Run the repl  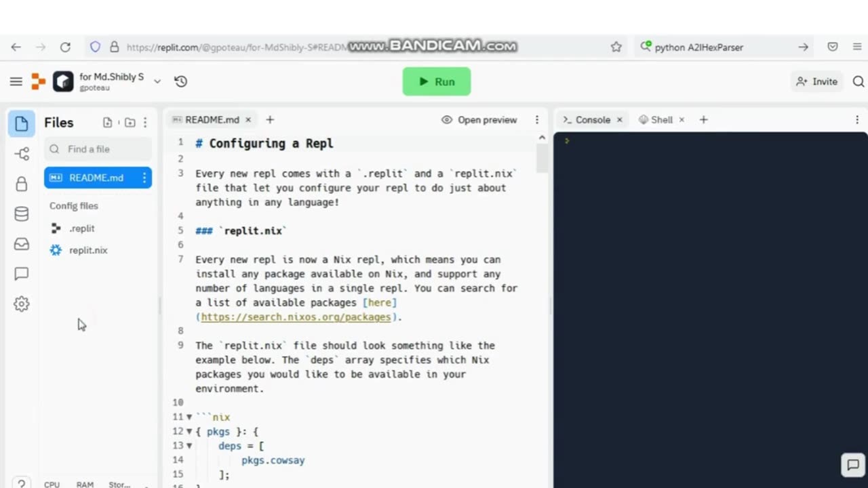[x=436, y=81]
